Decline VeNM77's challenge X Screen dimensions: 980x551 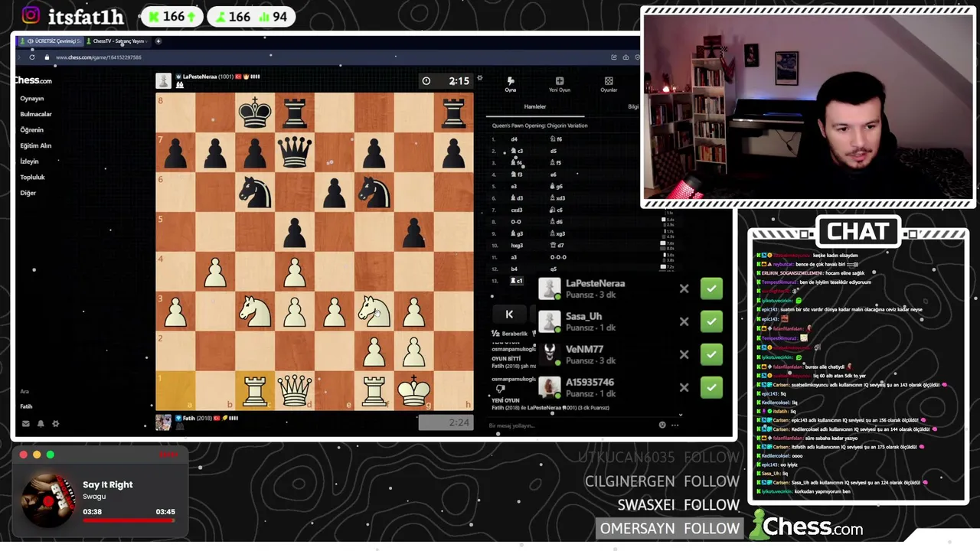(684, 354)
